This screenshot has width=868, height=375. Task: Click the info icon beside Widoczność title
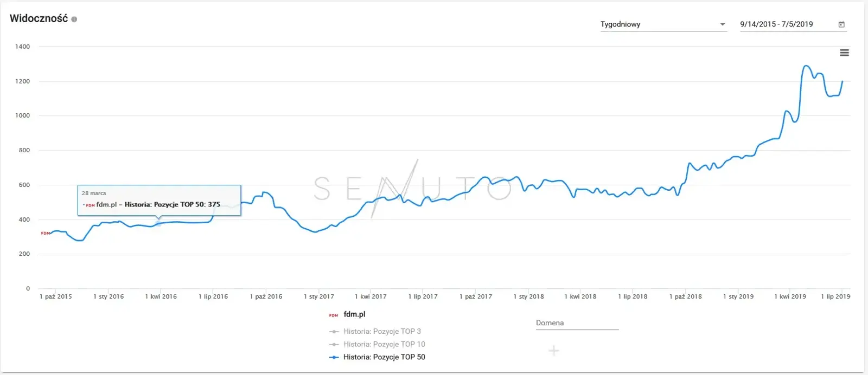[x=74, y=19]
